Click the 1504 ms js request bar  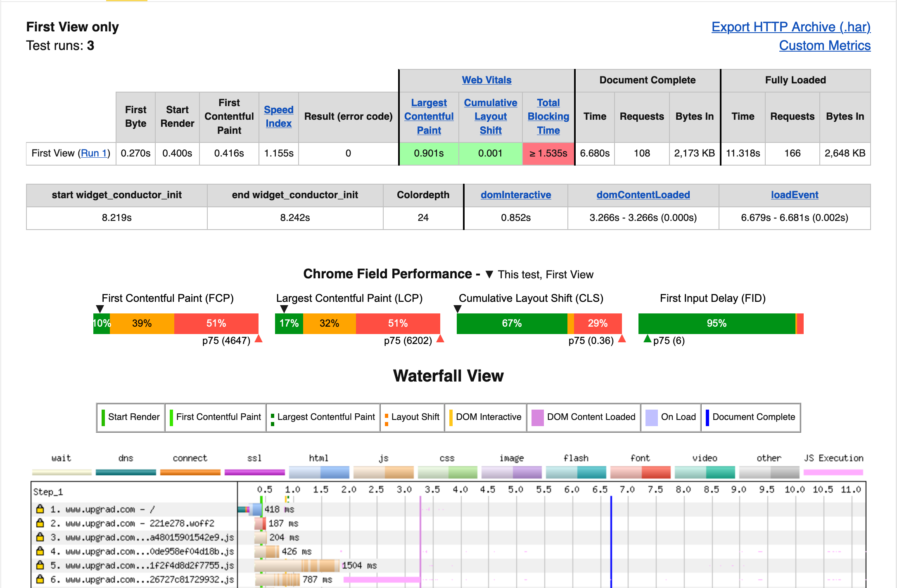pos(297,565)
